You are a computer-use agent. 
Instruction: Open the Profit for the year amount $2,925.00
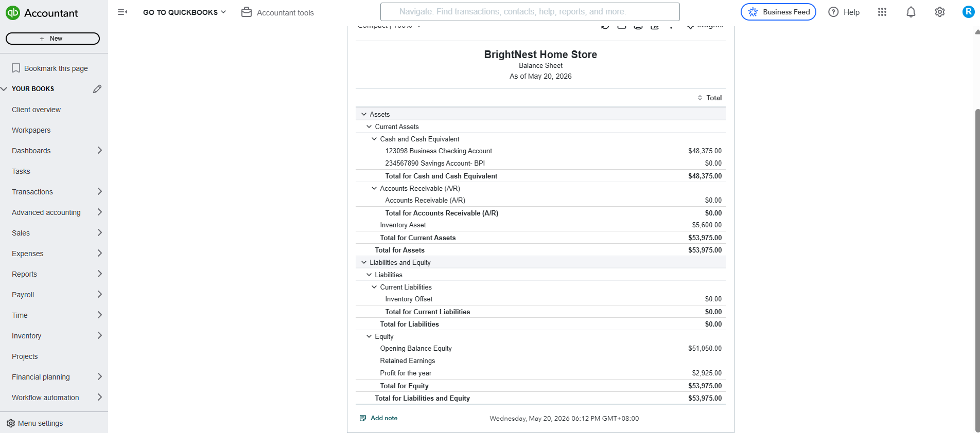point(707,373)
